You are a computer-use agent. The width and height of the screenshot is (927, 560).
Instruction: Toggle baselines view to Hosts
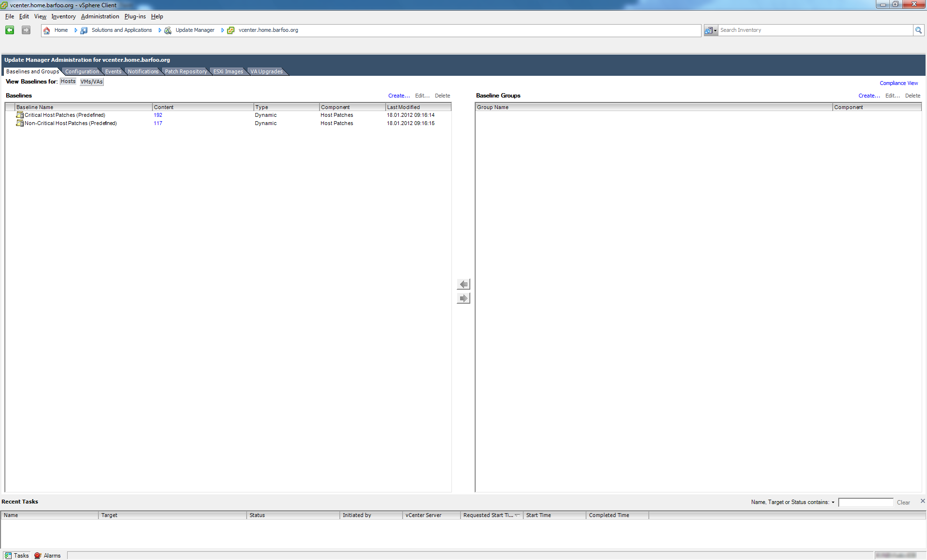pos(68,82)
